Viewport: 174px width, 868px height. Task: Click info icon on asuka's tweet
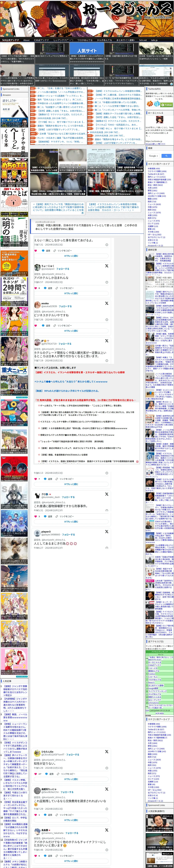pos(107,319)
